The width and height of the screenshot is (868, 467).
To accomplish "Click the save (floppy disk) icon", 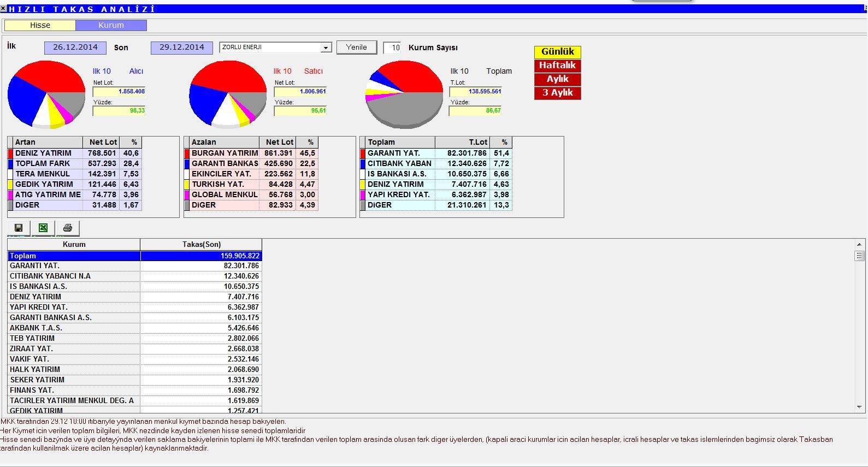I will [x=19, y=228].
